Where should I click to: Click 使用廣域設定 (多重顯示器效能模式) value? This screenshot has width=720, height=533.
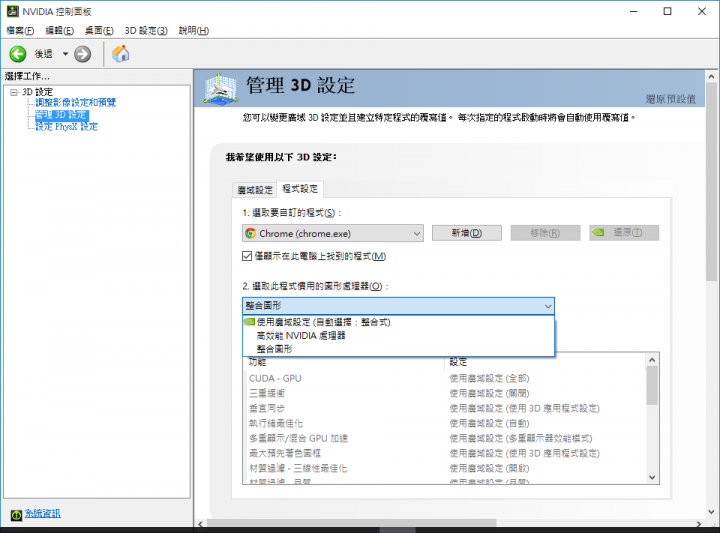point(521,438)
